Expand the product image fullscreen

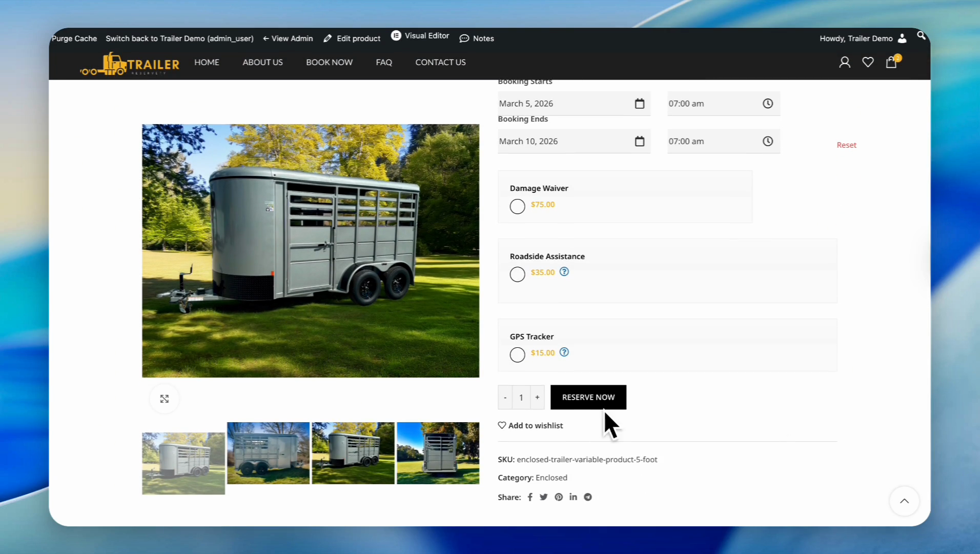pyautogui.click(x=164, y=399)
